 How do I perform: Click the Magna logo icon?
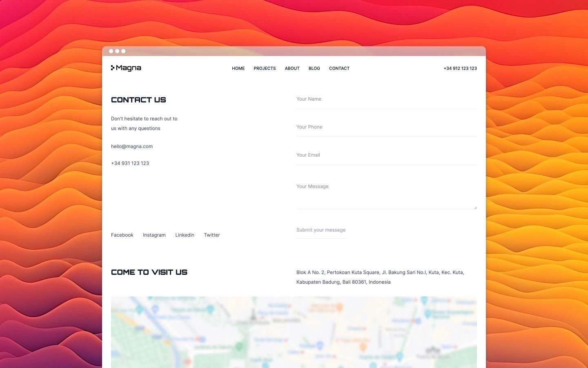(x=113, y=68)
